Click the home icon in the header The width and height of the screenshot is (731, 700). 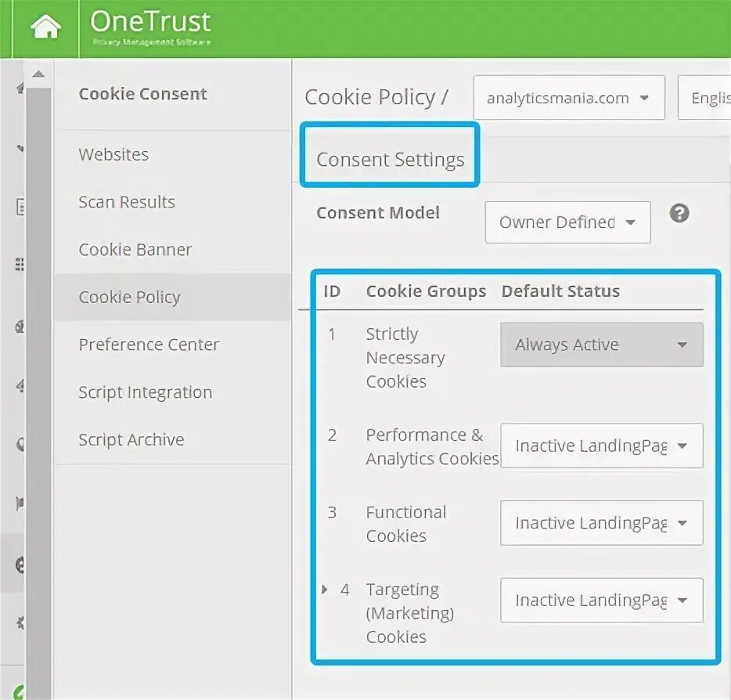(x=45, y=27)
